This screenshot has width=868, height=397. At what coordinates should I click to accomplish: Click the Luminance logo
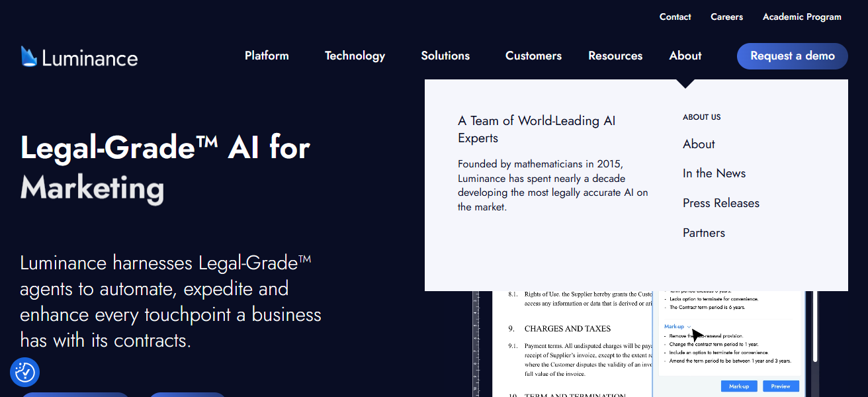point(79,57)
